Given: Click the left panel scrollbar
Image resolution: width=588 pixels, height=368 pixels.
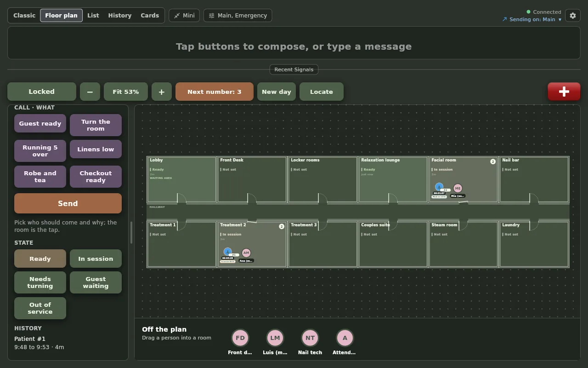Looking at the screenshot, I should tap(131, 233).
